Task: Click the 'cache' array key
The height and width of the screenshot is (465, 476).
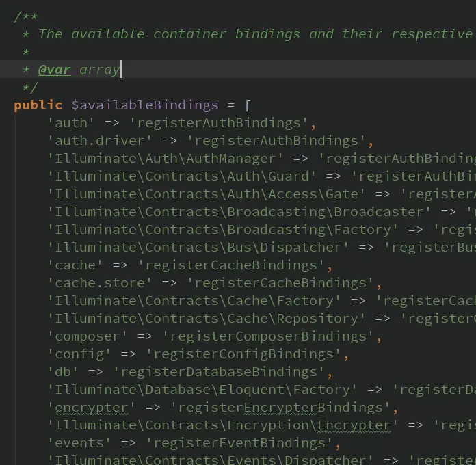Action: click(75, 265)
